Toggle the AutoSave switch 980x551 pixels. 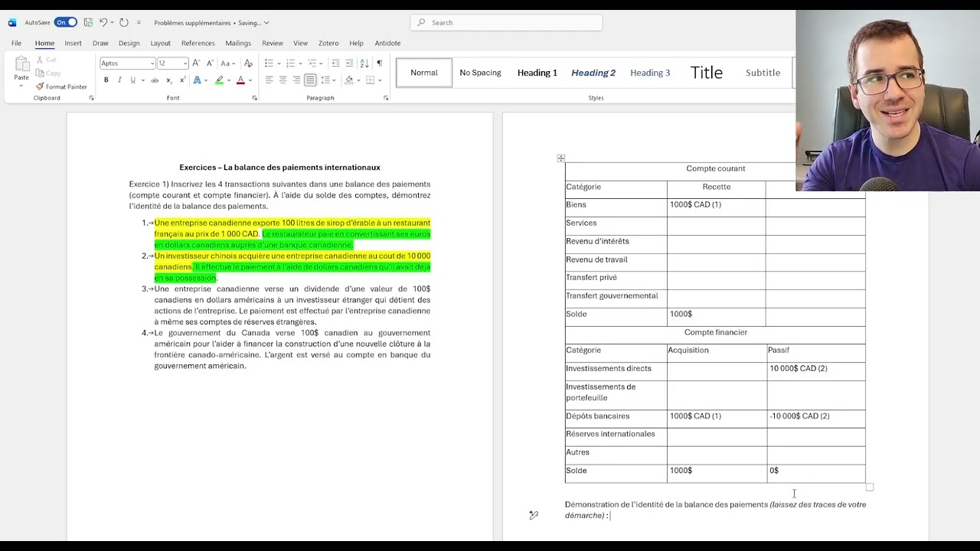(x=65, y=22)
